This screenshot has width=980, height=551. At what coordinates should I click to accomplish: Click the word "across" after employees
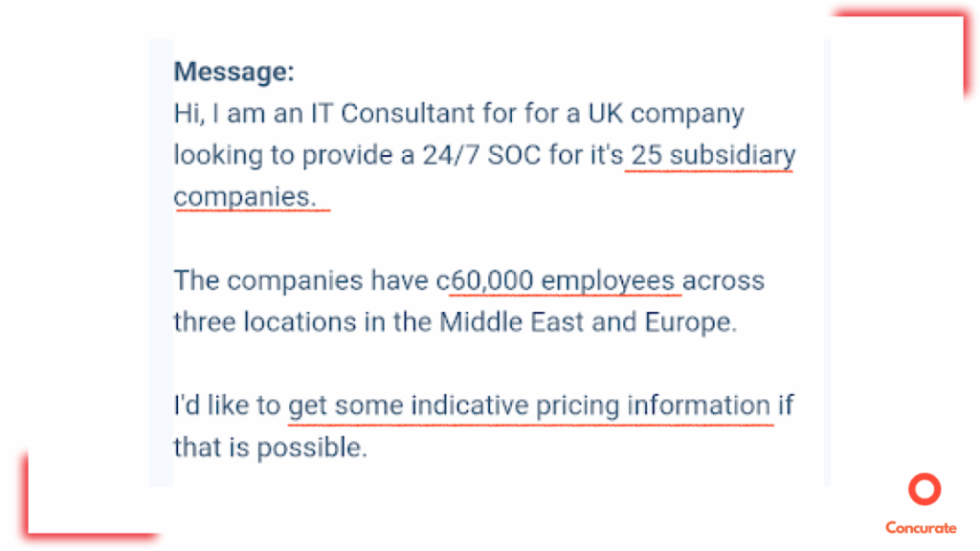(724, 280)
